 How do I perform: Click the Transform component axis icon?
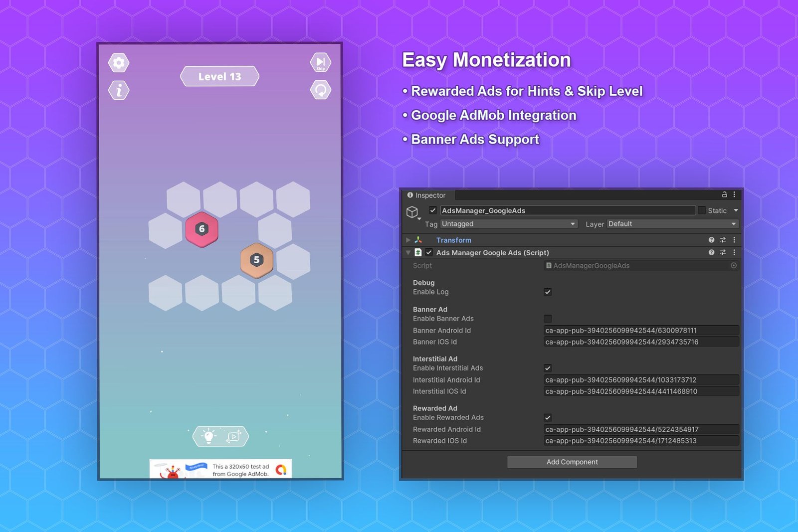[x=418, y=240]
